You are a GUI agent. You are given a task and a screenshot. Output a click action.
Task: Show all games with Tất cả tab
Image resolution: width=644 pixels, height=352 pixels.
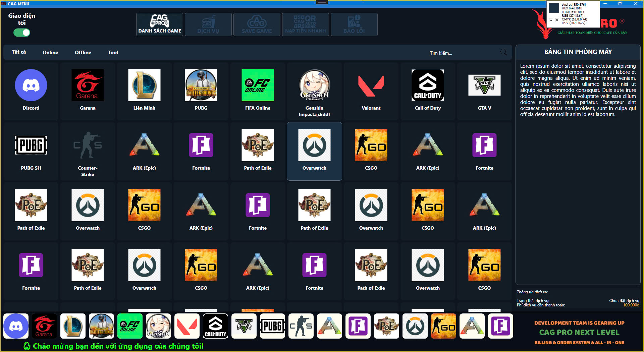pos(19,52)
